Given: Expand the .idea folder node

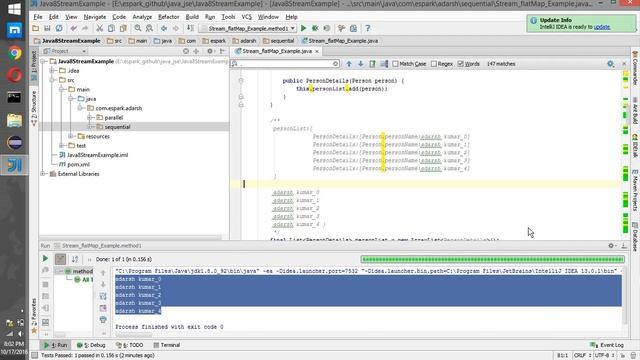Looking at the screenshot, I should (x=52, y=71).
